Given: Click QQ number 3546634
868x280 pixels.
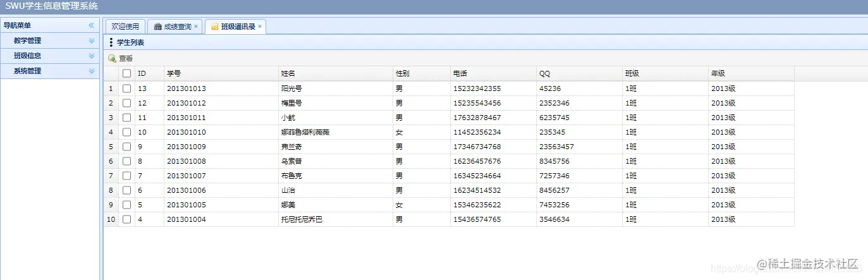Looking at the screenshot, I should point(554,219).
